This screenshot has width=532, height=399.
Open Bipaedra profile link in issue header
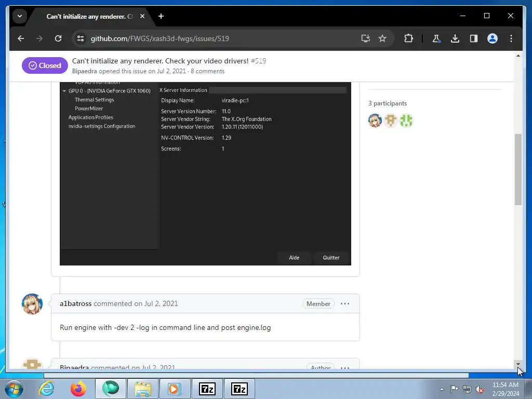tap(85, 71)
